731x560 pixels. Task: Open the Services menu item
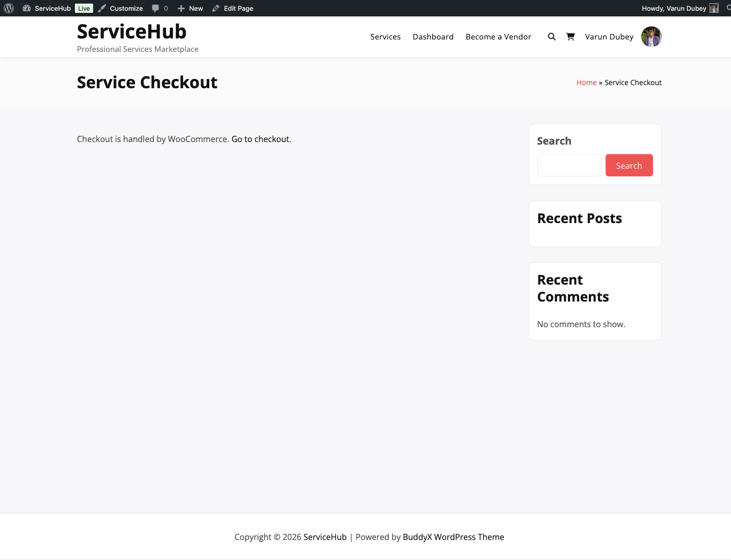(385, 36)
